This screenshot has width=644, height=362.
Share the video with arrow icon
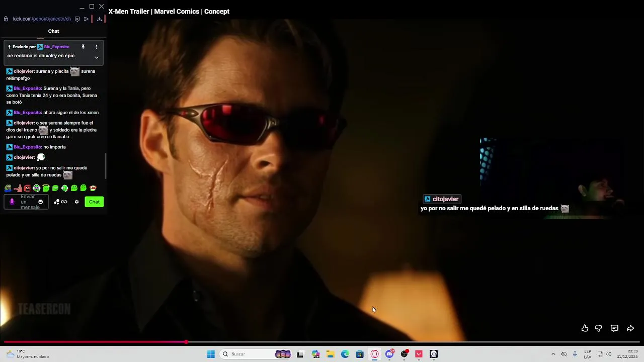[x=630, y=328]
